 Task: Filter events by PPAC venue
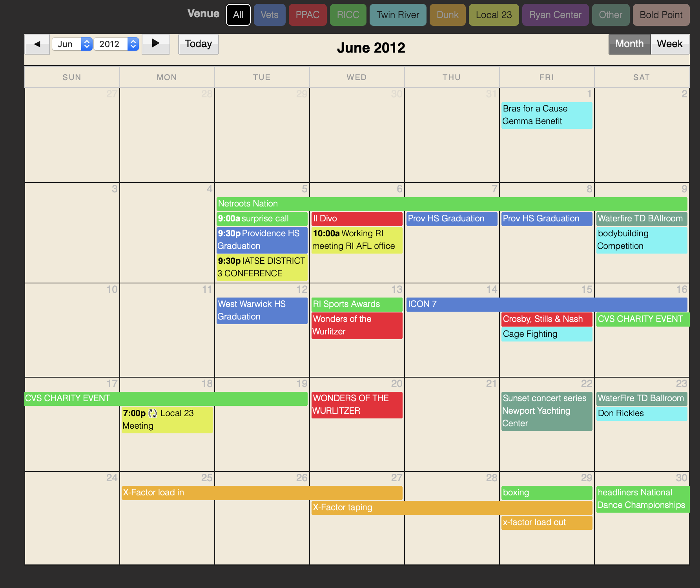307,15
